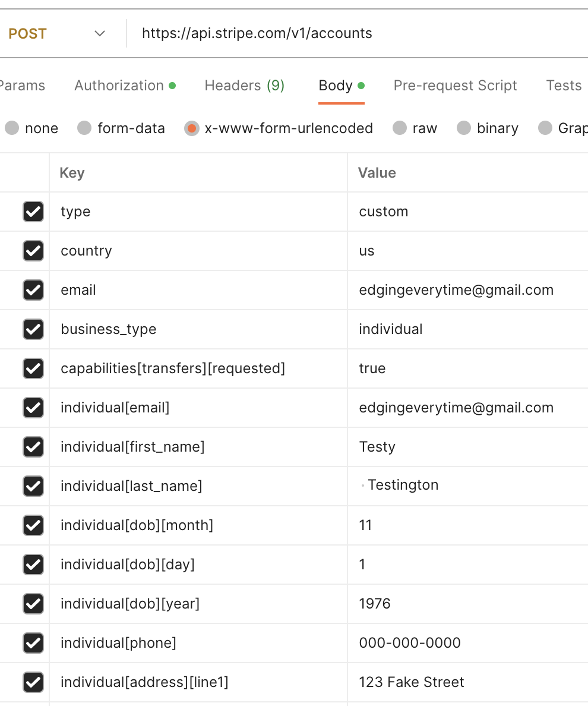Uncheck the individual[address][line1] row checkbox
Viewport: 588px width, 706px height.
(x=33, y=682)
